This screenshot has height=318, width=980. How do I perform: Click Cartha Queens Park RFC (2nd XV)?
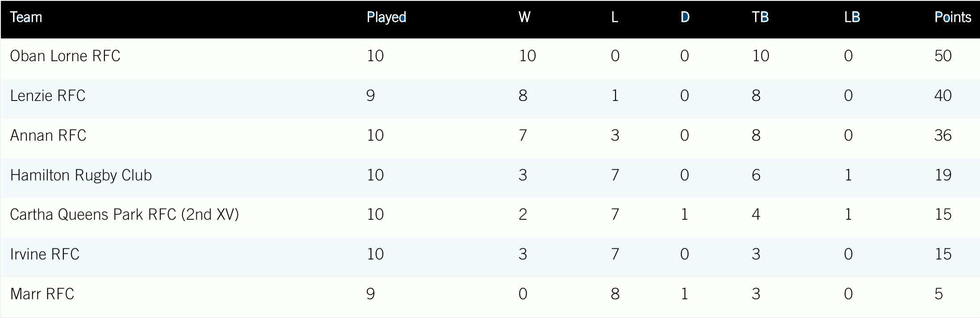pos(125,215)
